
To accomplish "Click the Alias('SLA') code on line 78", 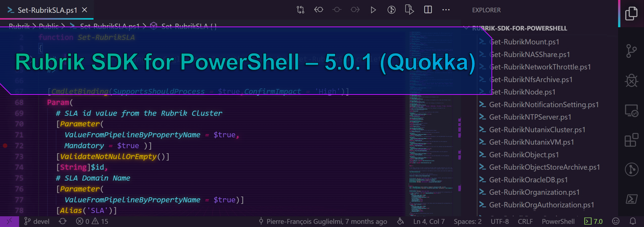I will tap(86, 210).
